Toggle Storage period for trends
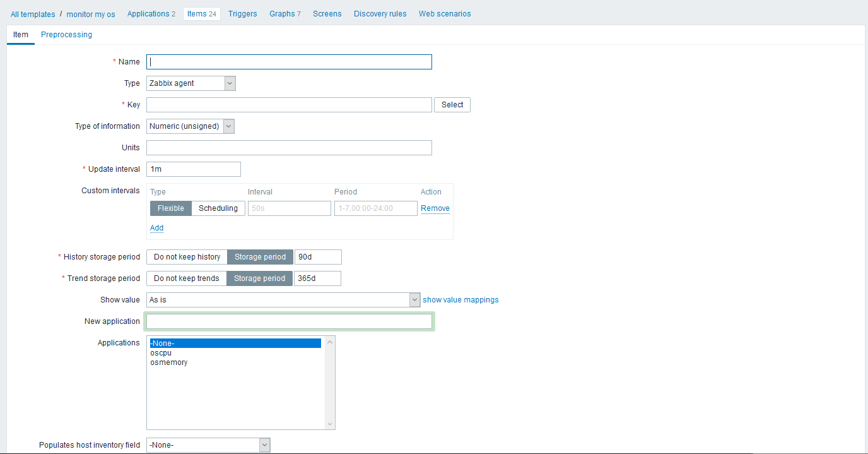The width and height of the screenshot is (868, 454). (259, 278)
